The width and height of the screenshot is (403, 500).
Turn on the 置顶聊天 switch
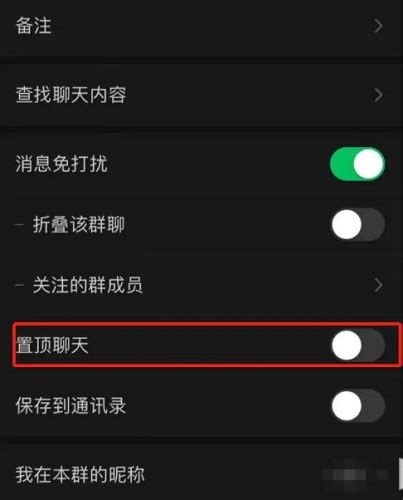[358, 345]
